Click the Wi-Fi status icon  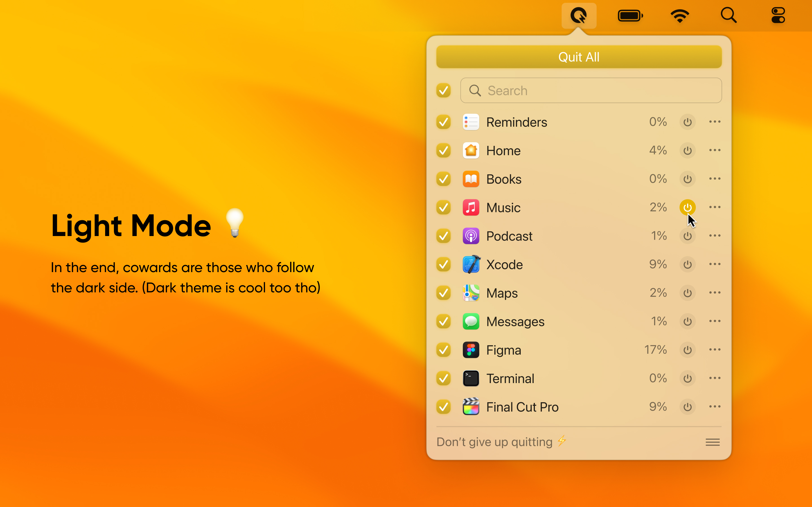click(x=680, y=15)
